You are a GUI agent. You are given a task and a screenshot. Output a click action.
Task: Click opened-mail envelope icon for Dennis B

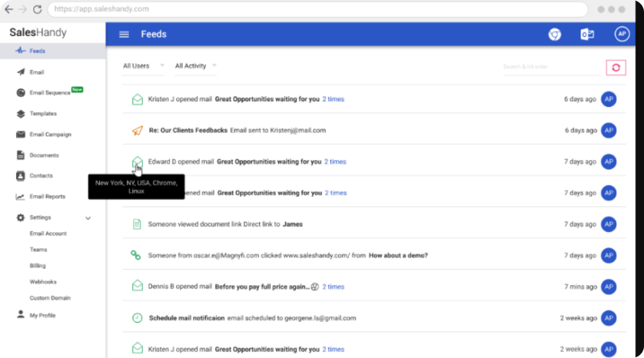click(x=137, y=286)
